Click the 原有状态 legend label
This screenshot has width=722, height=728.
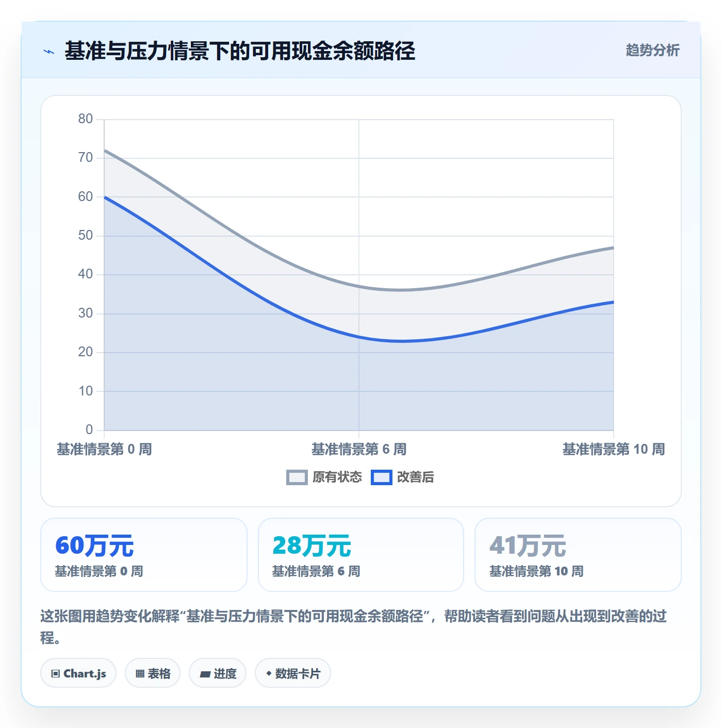[x=337, y=477]
